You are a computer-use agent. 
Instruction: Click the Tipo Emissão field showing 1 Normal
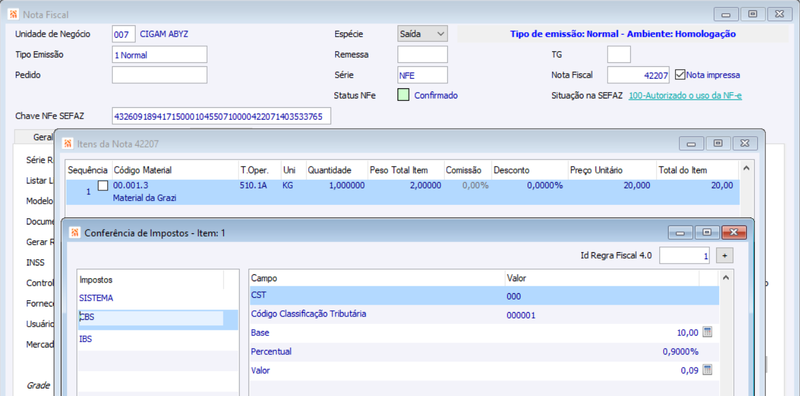click(x=160, y=55)
